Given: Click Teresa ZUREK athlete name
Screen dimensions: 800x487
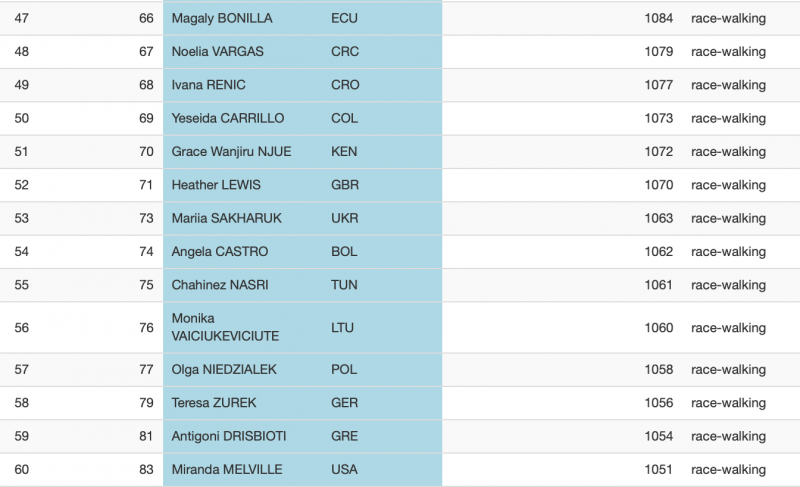Looking at the screenshot, I should (x=214, y=403).
